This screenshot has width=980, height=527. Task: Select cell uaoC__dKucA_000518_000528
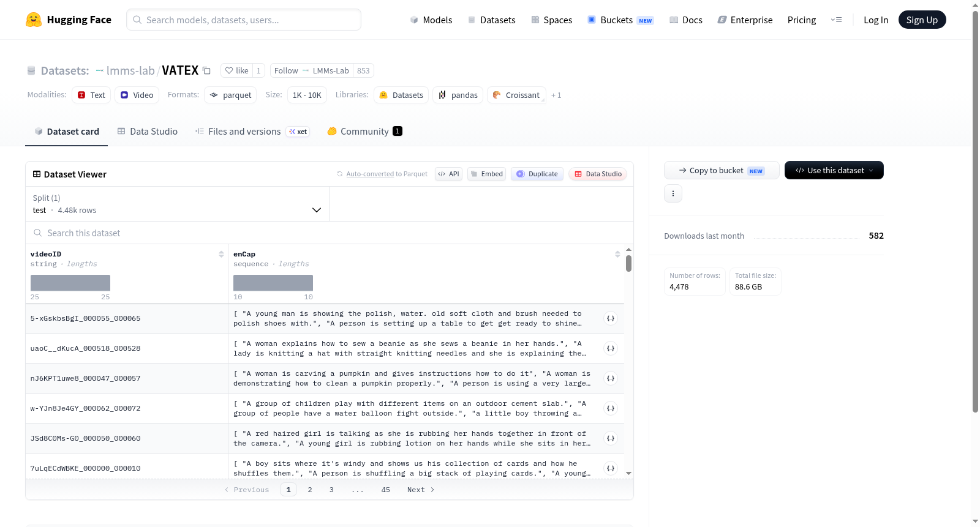(127, 348)
